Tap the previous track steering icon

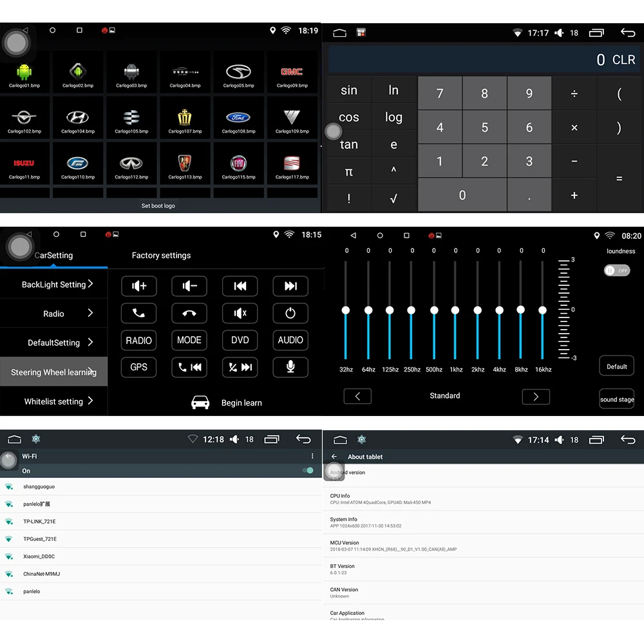(240, 286)
